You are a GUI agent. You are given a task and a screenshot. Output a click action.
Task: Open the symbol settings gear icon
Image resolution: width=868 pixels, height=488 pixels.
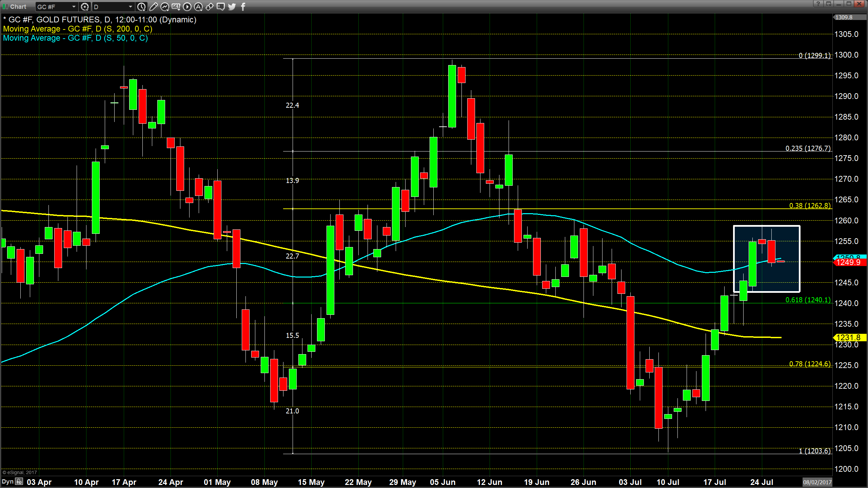pos(85,6)
